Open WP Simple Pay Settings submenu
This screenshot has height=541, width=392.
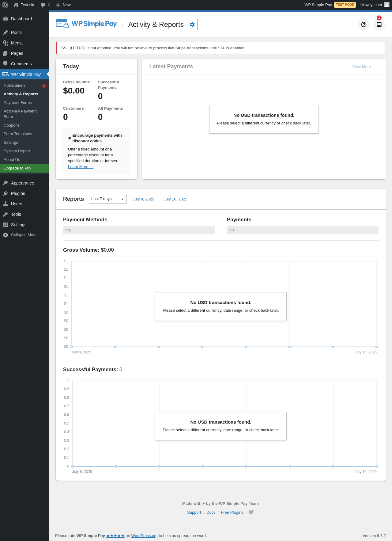[x=24, y=143]
